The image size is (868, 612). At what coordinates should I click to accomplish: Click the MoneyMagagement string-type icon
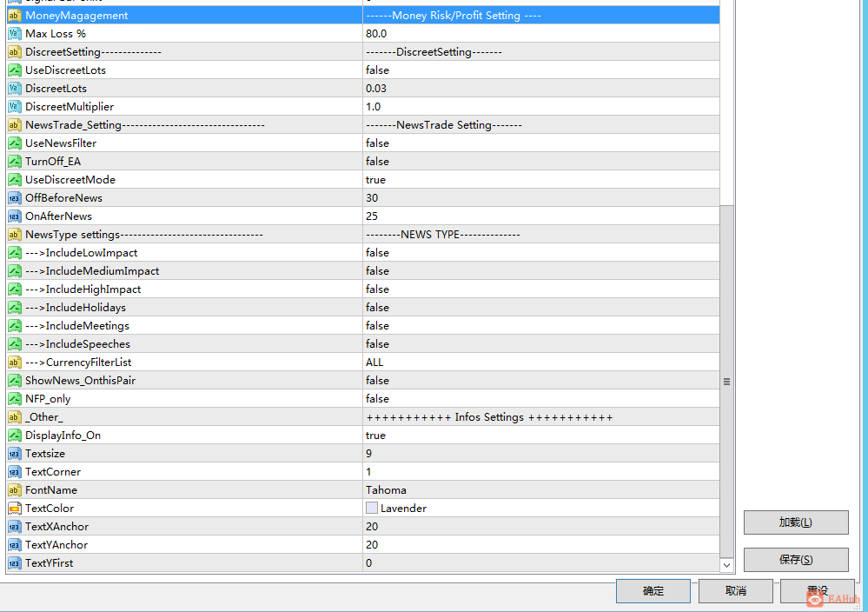tap(15, 16)
